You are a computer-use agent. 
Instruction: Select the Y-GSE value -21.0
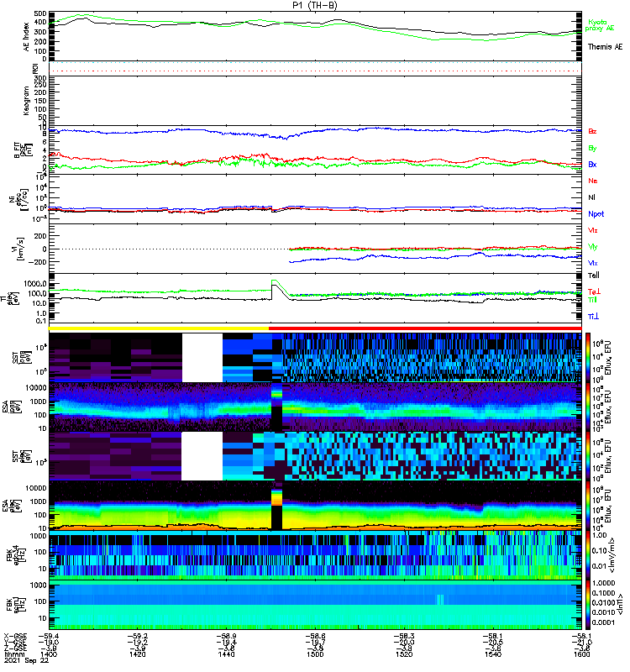click(x=581, y=642)
